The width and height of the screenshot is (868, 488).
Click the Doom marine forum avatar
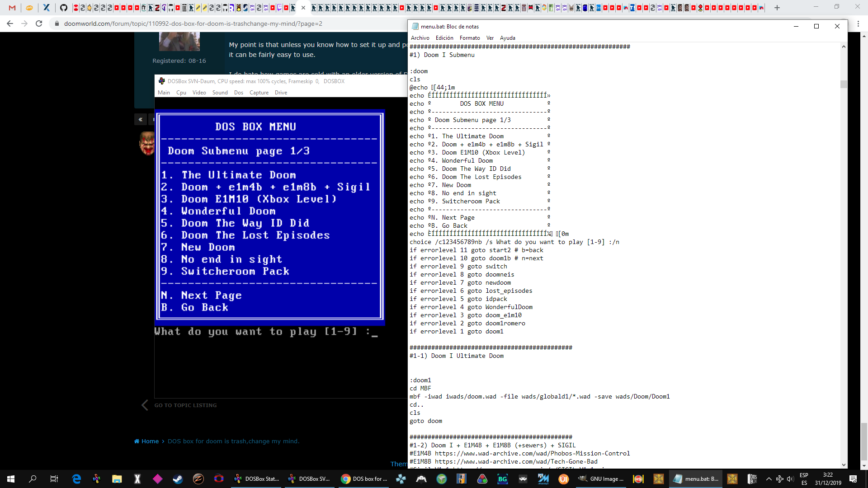(x=146, y=144)
